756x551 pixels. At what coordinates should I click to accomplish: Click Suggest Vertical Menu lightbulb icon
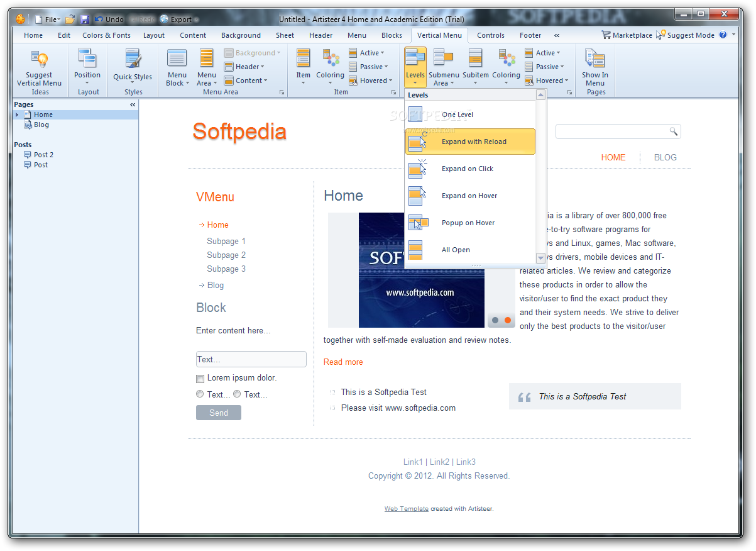coord(39,59)
